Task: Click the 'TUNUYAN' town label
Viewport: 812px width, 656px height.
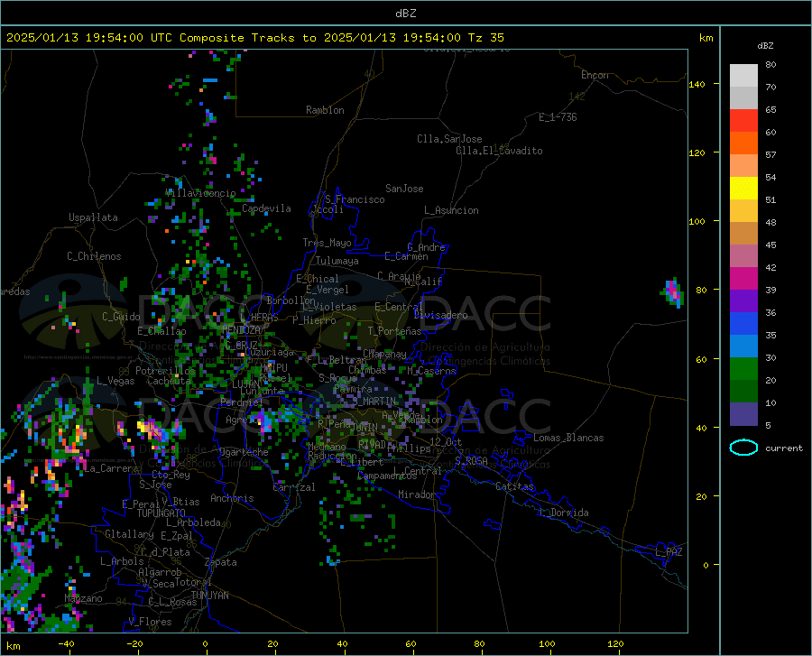Action: tap(209, 596)
